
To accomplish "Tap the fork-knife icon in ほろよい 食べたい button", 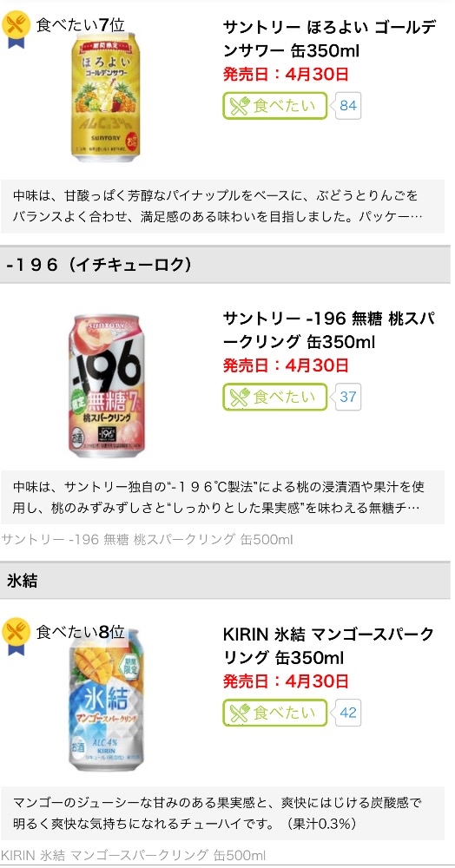I will (x=241, y=106).
